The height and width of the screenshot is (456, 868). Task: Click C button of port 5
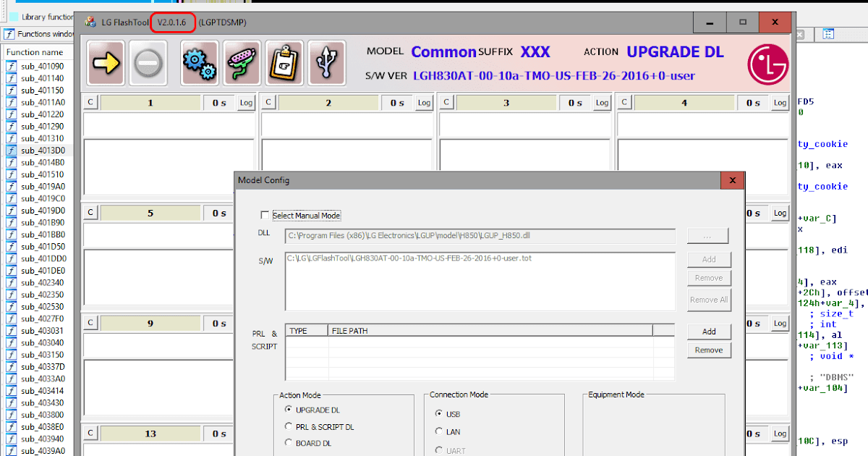(90, 213)
